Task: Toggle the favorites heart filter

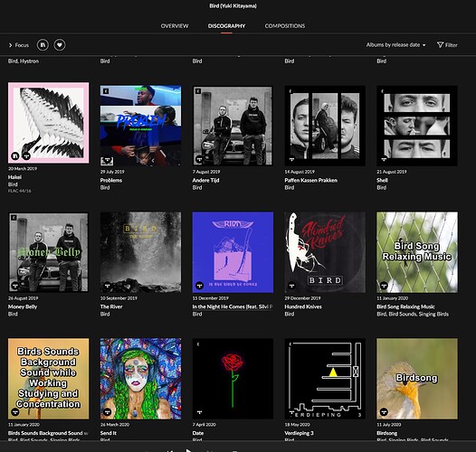Action: point(60,45)
